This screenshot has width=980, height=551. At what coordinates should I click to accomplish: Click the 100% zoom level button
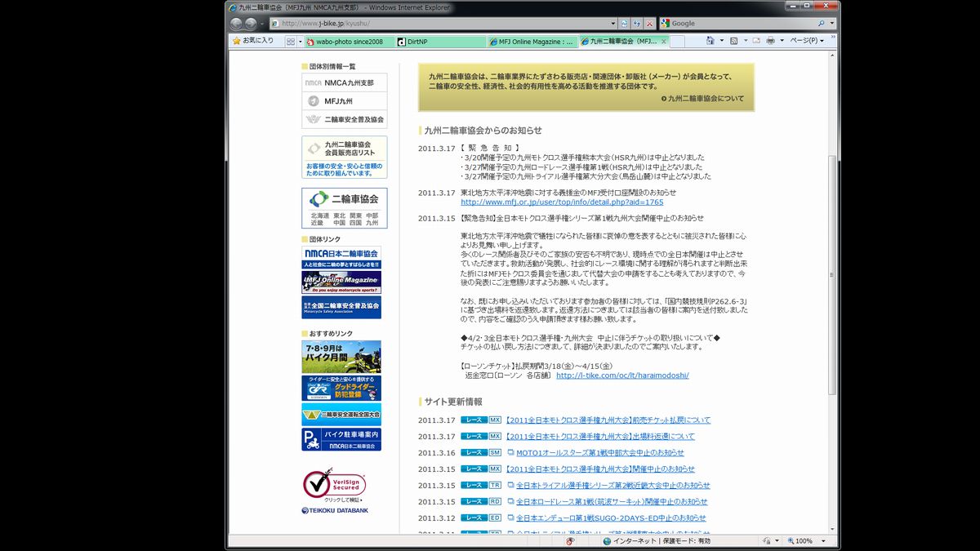(x=802, y=540)
